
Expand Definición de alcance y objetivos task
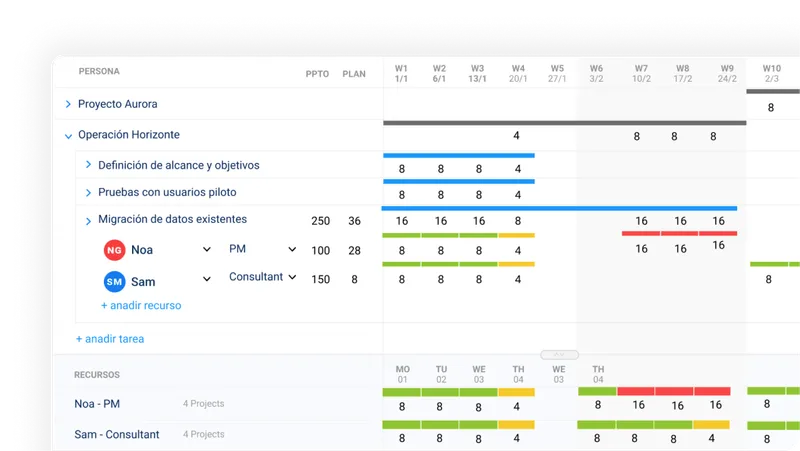[x=88, y=164]
